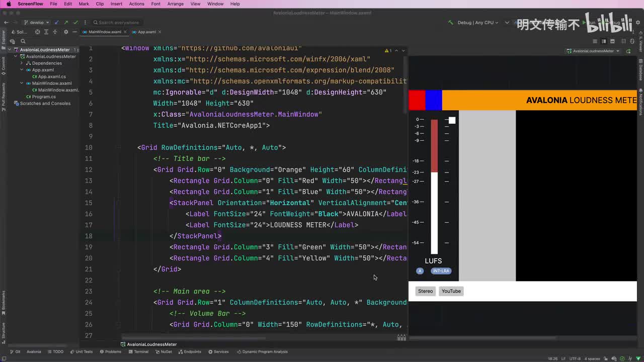Open the Services tool window
Viewport: 644px width, 362px height.
pyautogui.click(x=218, y=351)
